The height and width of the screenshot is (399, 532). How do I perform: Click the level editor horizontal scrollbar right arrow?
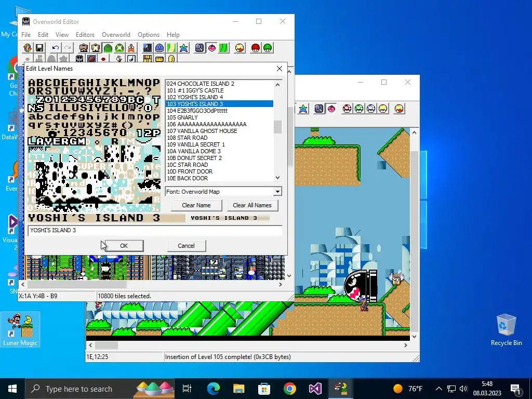click(405, 345)
